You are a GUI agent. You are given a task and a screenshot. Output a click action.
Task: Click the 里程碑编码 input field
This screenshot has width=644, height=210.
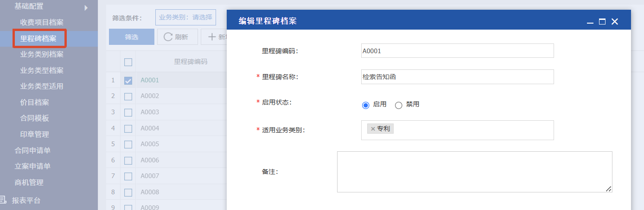coord(458,51)
